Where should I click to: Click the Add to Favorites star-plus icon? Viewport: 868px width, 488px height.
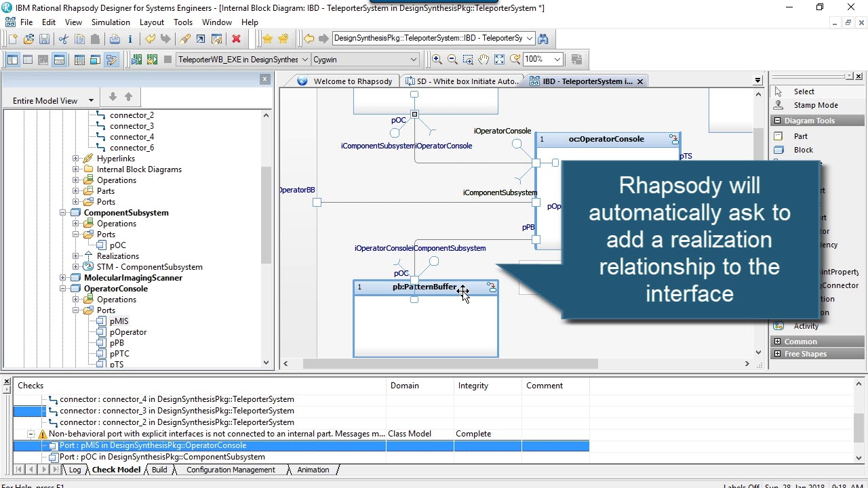coord(283,39)
